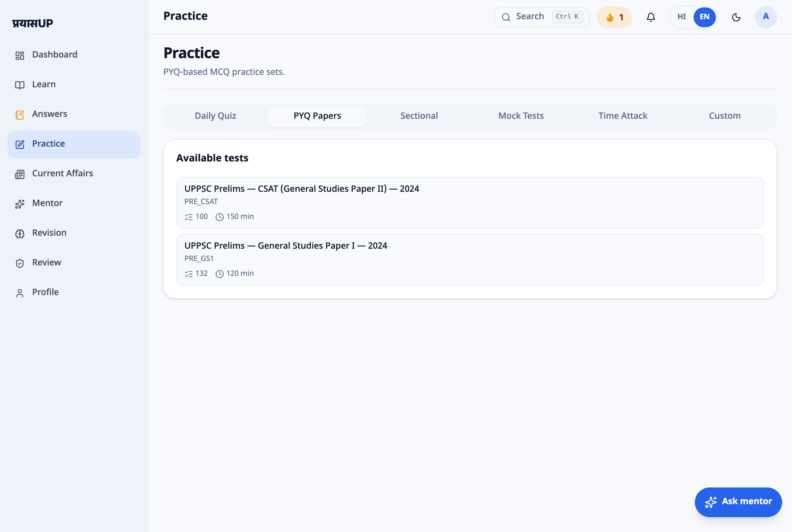Screen dimensions: 792x532
Task: Click the Current Affairs newspaper icon
Action: pos(20,174)
